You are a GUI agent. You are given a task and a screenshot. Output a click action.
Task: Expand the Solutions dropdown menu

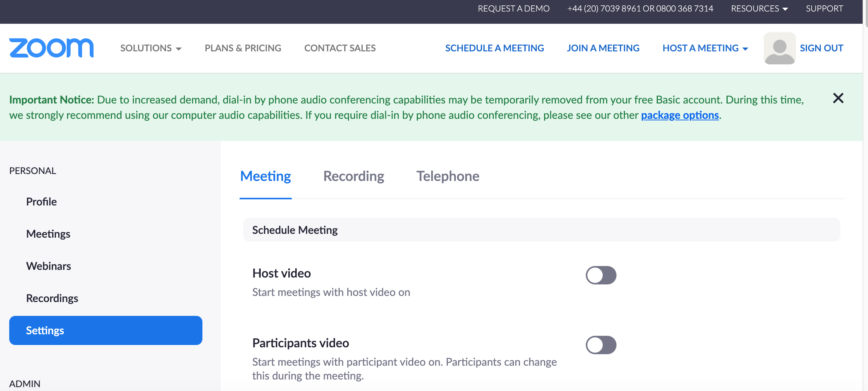point(151,48)
